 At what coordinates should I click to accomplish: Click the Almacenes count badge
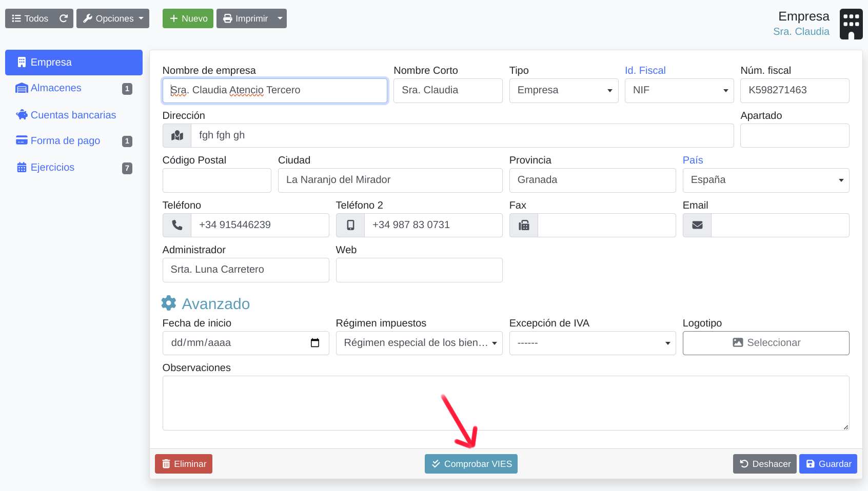[127, 89]
